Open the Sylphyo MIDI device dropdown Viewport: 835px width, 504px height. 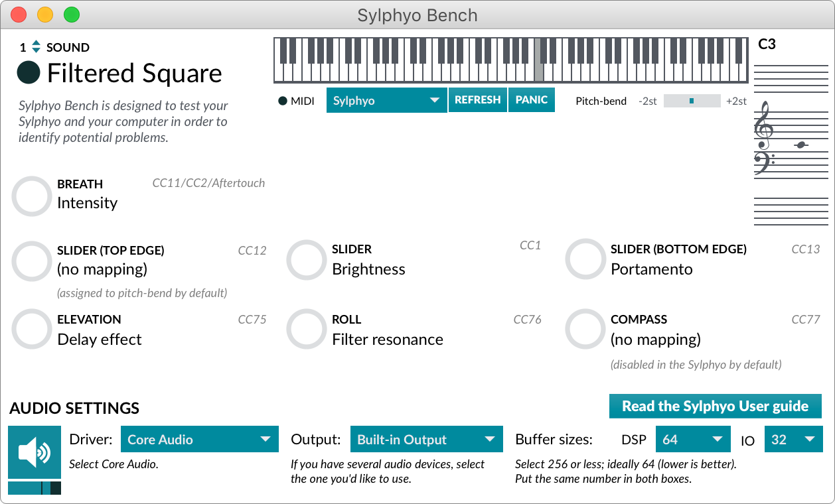click(387, 101)
